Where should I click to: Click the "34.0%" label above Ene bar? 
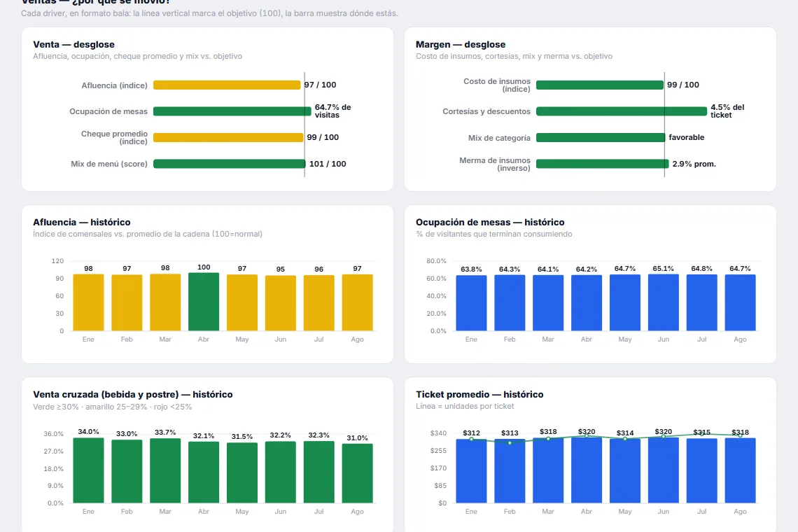click(x=89, y=432)
